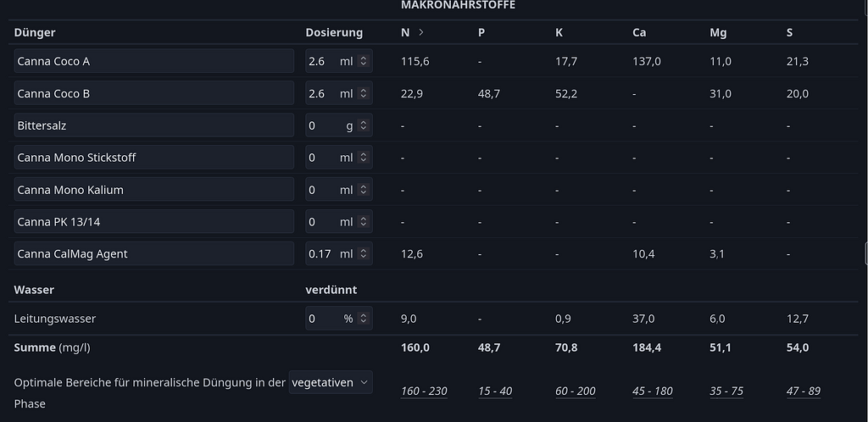
Task: Click the optimal S range 47 - 89
Action: click(x=804, y=391)
